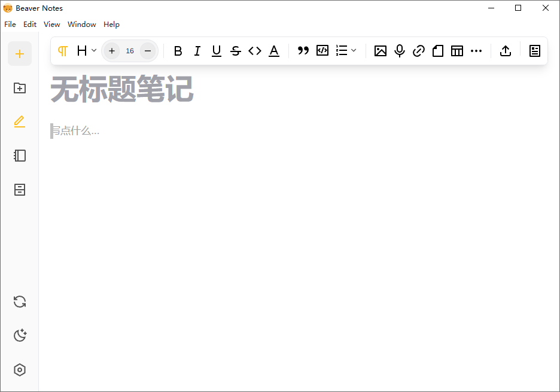Export the current note
560x392 pixels.
tap(506, 51)
